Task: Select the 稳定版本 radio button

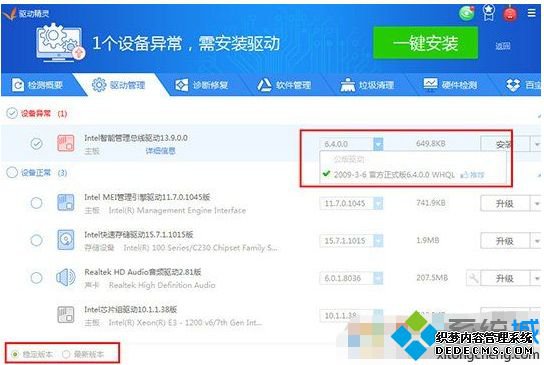Action: coord(15,354)
